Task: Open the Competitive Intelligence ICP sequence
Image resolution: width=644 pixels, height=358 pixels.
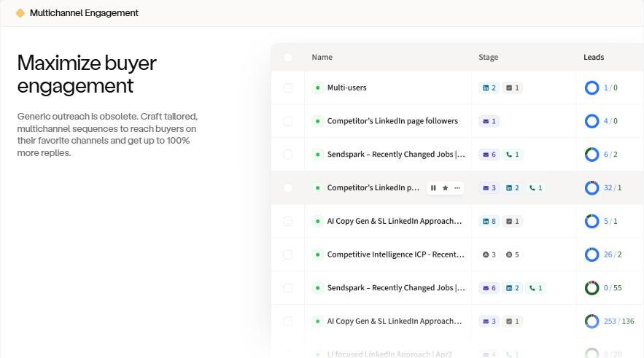Action: tap(395, 254)
